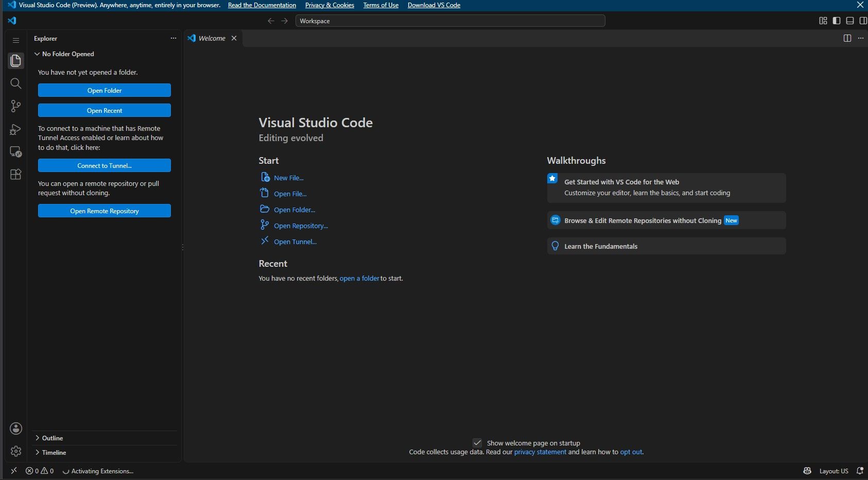Screen dimensions: 868x480
Task: Split the editor to the right
Action: tap(847, 38)
